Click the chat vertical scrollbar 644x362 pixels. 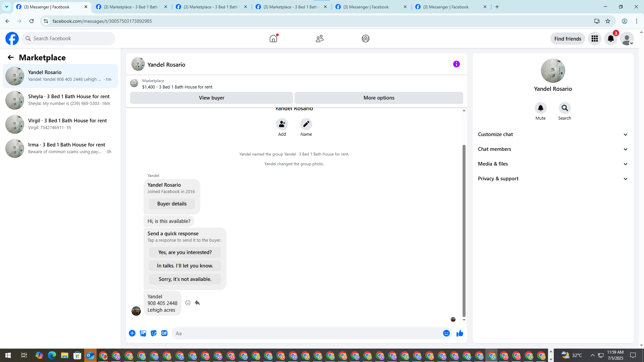(464, 231)
